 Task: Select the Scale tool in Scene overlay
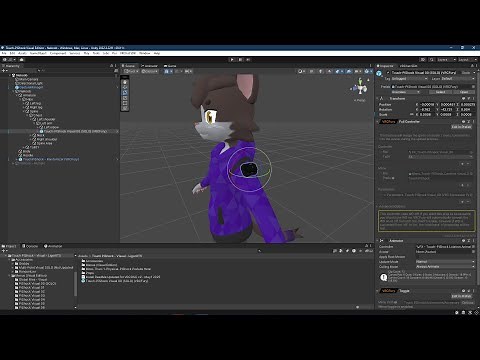click(125, 98)
